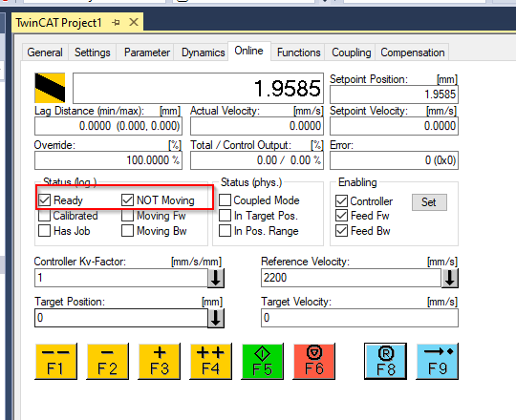The height and width of the screenshot is (420, 516).
Task: Click the Override 100.0000 % field
Action: point(108,160)
